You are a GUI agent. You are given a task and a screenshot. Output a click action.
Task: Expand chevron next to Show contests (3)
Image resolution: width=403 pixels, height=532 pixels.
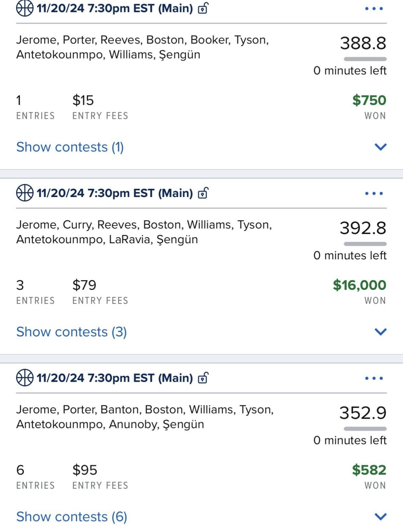[x=380, y=332]
